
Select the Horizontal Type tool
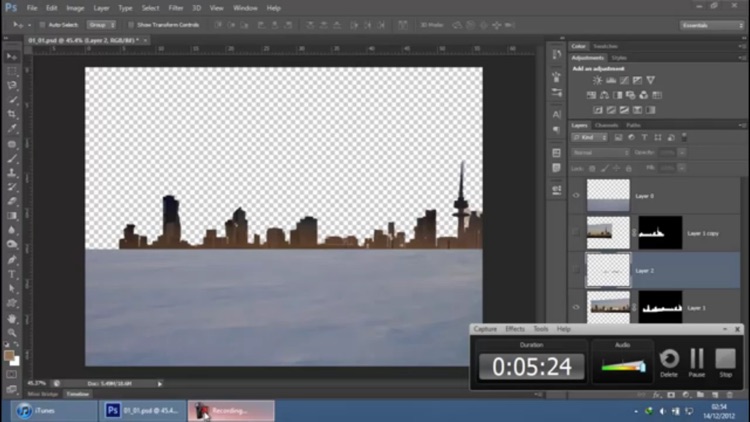tap(12, 274)
